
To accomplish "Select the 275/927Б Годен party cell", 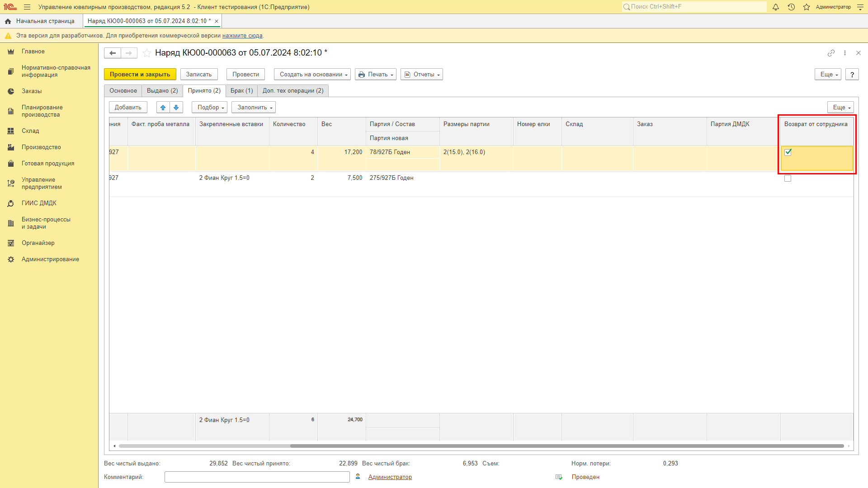I will point(402,178).
